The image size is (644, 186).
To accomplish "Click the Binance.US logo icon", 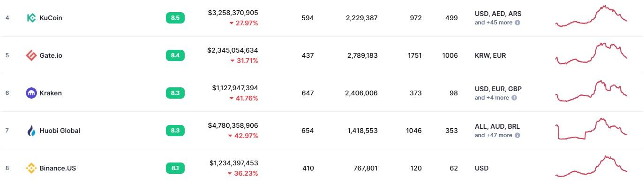I will 31,168.
